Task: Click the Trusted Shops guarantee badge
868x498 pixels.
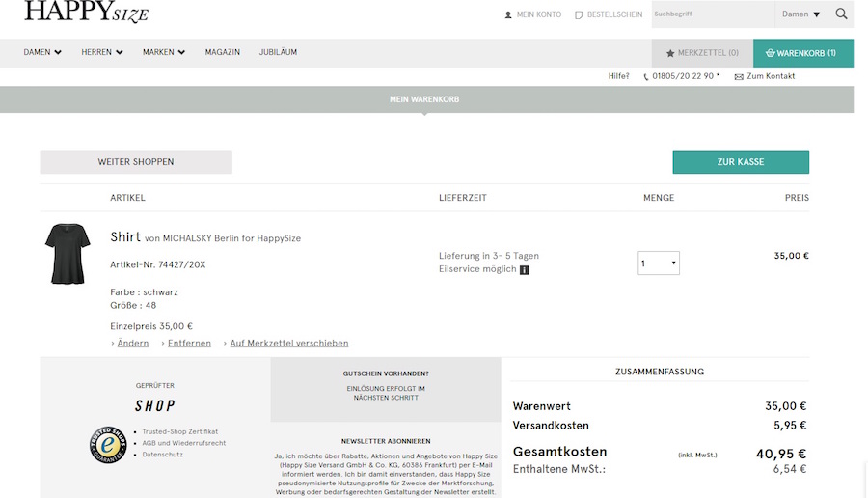Action: pos(108,444)
